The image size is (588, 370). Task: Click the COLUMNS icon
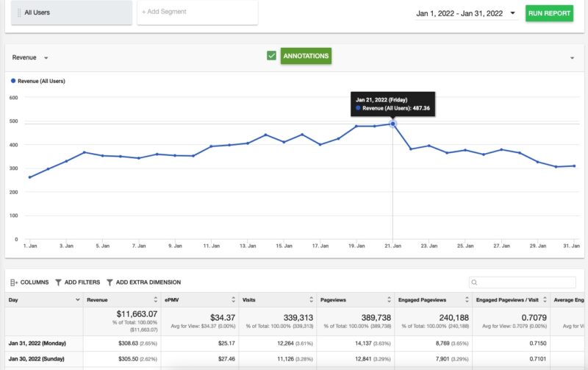point(14,282)
